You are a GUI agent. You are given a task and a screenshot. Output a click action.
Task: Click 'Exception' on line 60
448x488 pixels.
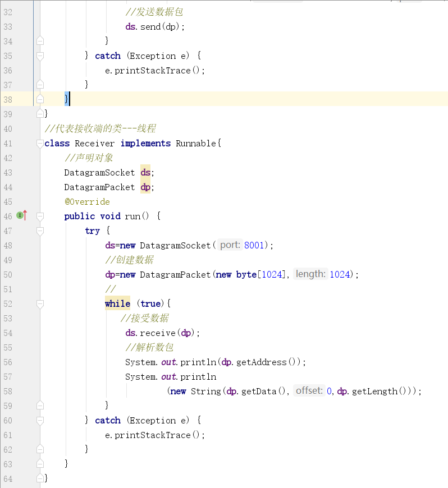coord(153,421)
